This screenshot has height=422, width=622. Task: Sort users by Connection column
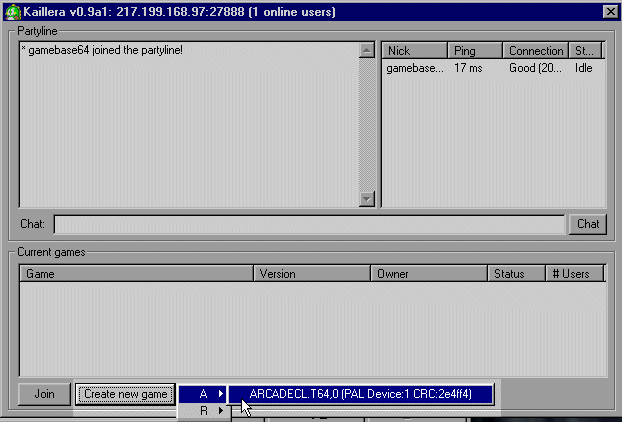[536, 51]
